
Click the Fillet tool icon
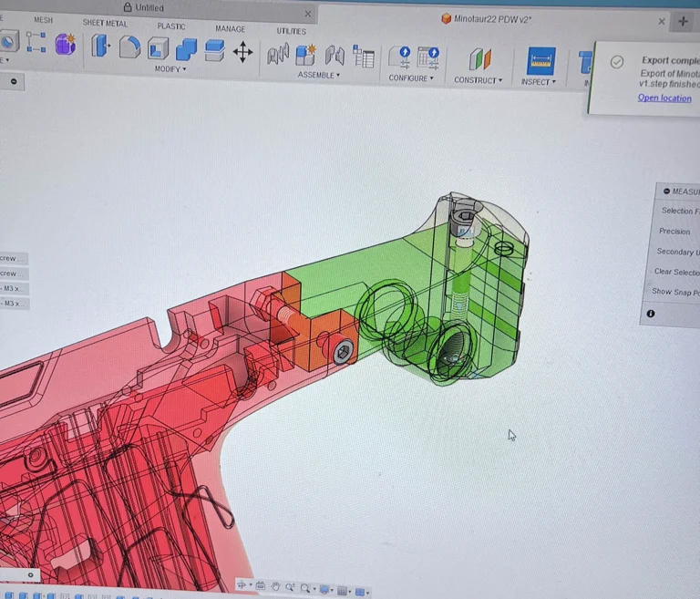coord(129,47)
